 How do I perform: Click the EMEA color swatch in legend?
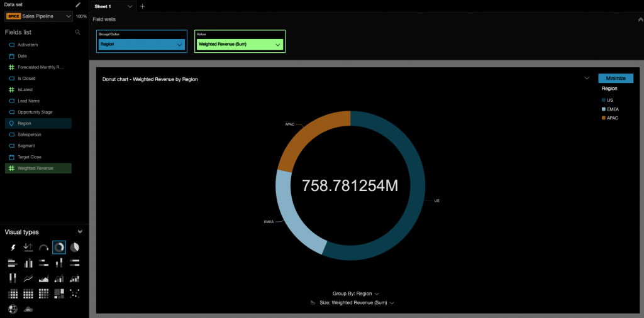tap(604, 109)
